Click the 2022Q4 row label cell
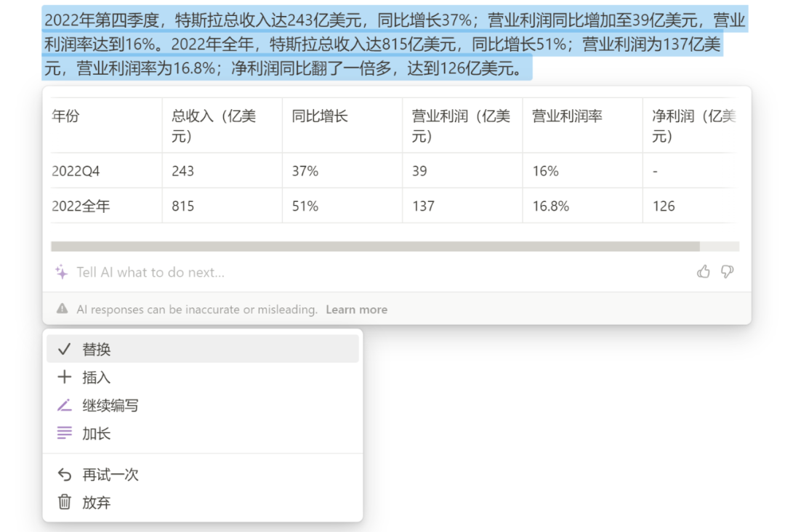This screenshot has height=532, width=785. (106, 171)
